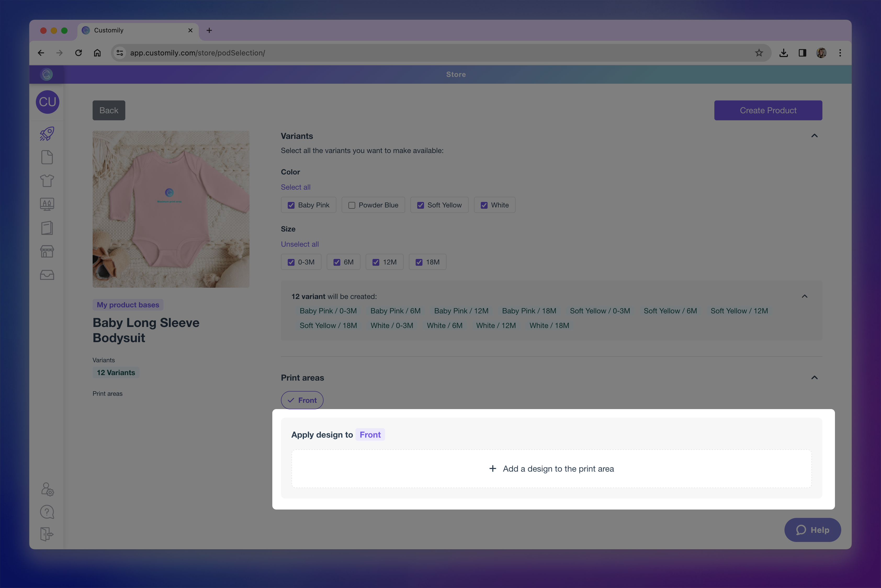
Task: Uncheck the Baby Pink color variant
Action: (x=291, y=205)
